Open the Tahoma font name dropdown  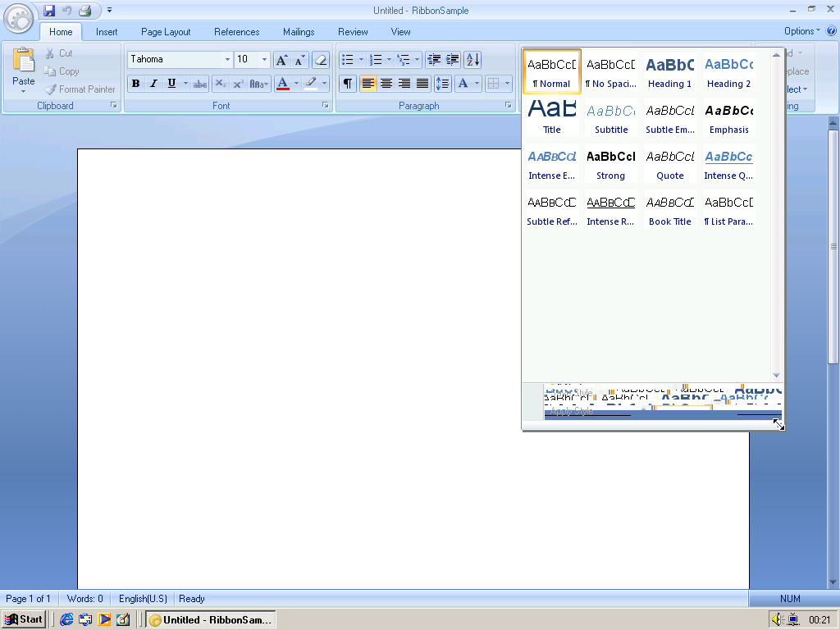coord(227,59)
